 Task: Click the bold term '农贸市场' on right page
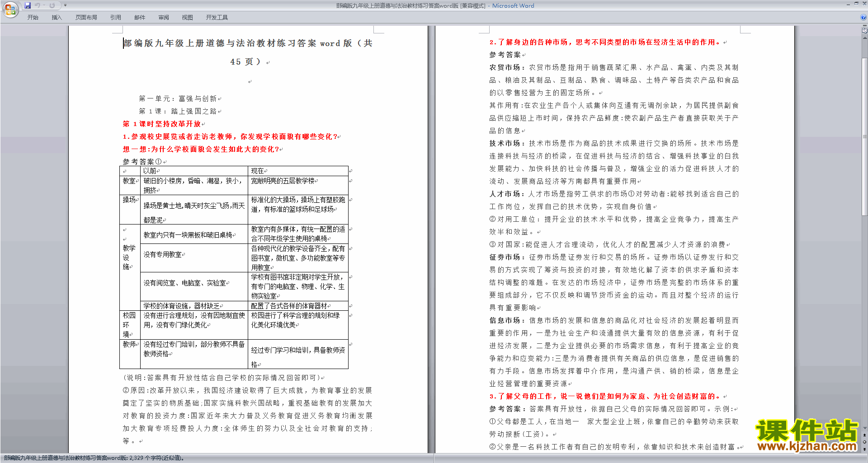505,67
